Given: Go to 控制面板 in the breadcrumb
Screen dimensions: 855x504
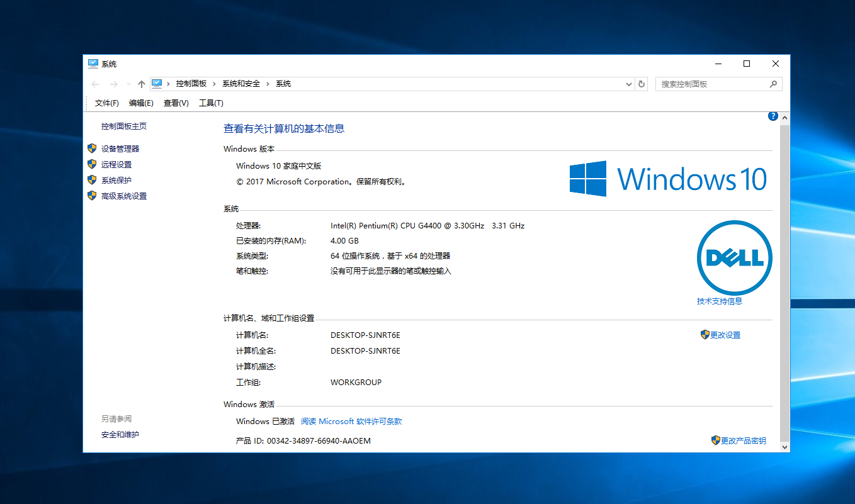Looking at the screenshot, I should point(191,84).
